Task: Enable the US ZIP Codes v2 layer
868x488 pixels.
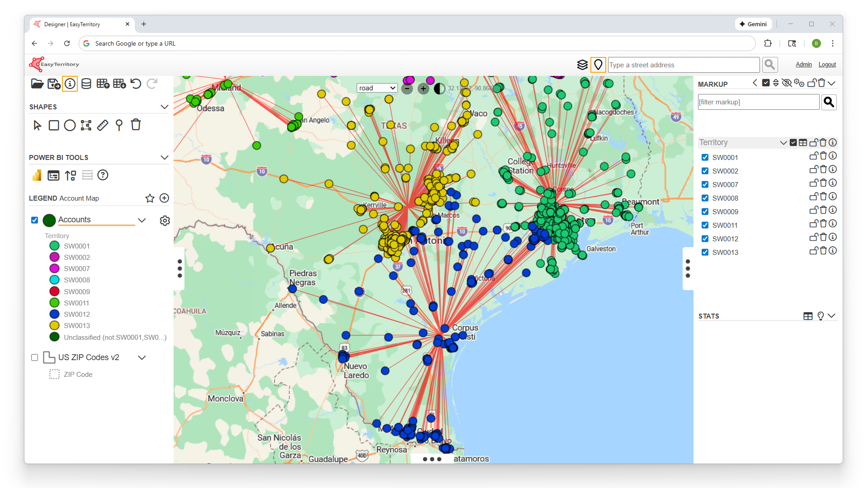Action: 35,357
